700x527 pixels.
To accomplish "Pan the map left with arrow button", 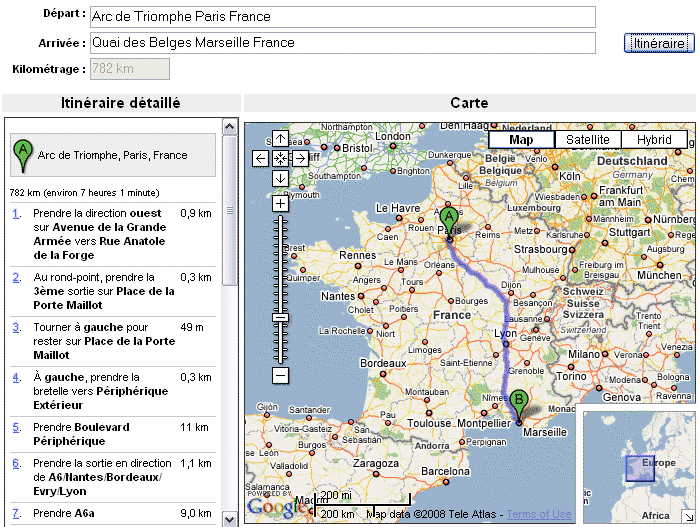I will (260, 158).
